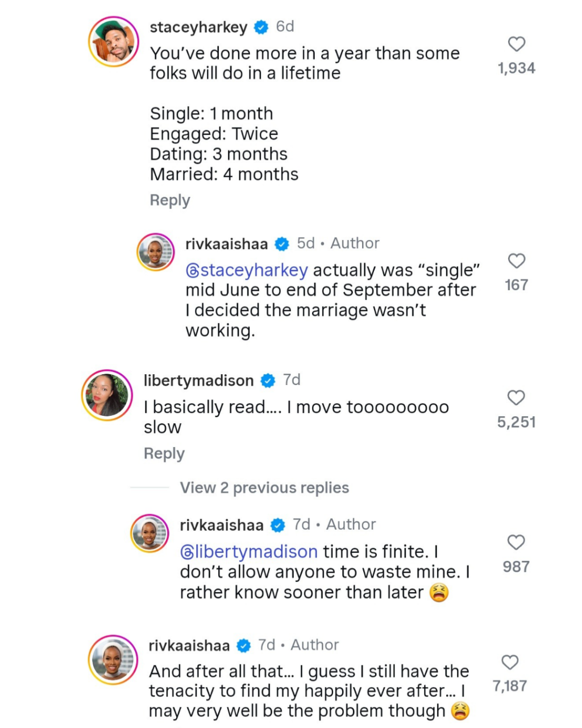Open the libertymadison username link
The width and height of the screenshot is (582, 728).
point(198,380)
